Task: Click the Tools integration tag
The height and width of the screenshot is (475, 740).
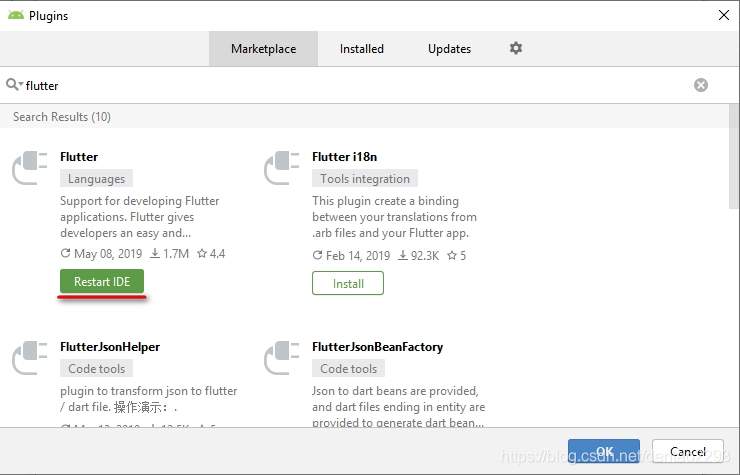Action: click(x=365, y=178)
